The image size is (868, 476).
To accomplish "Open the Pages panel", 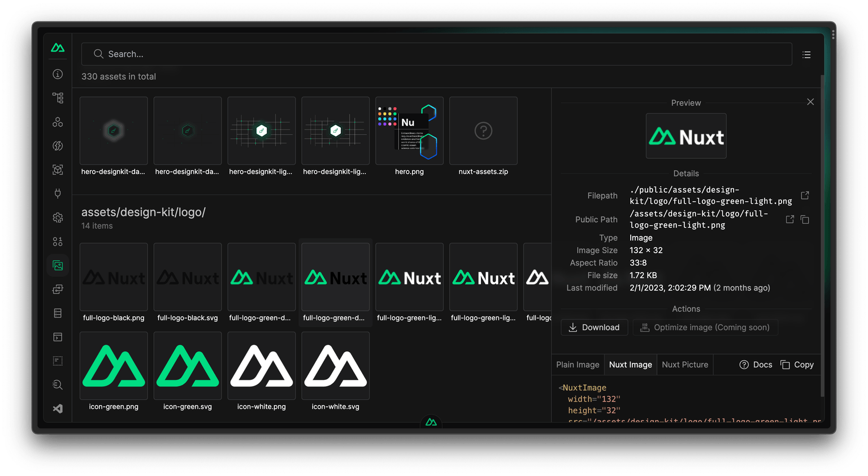I will [x=57, y=97].
